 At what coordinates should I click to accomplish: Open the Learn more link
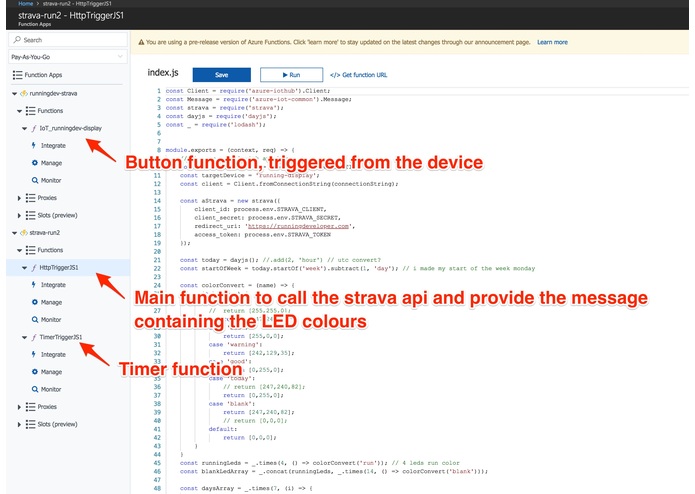(x=552, y=42)
